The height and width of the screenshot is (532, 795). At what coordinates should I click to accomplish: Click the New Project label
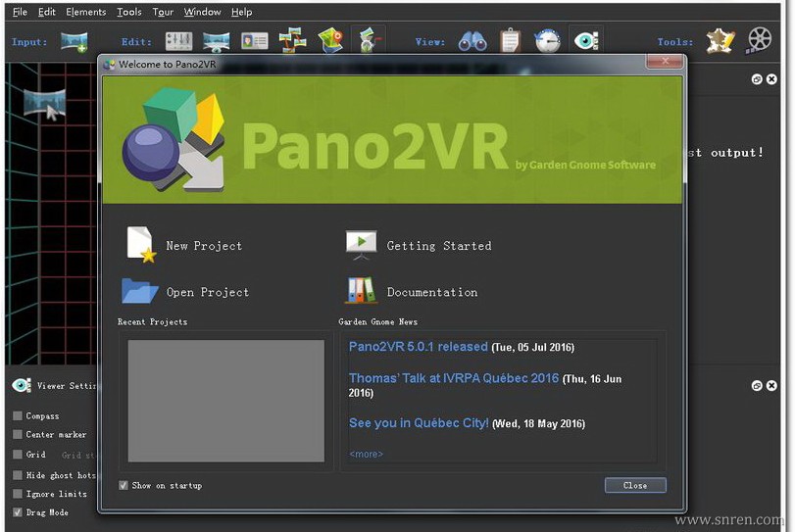204,246
